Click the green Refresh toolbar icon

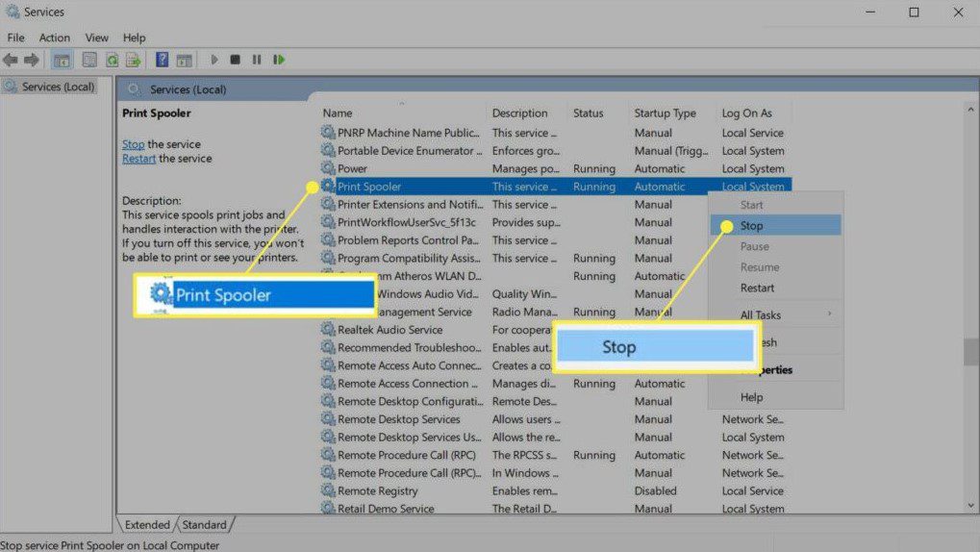pos(112,60)
